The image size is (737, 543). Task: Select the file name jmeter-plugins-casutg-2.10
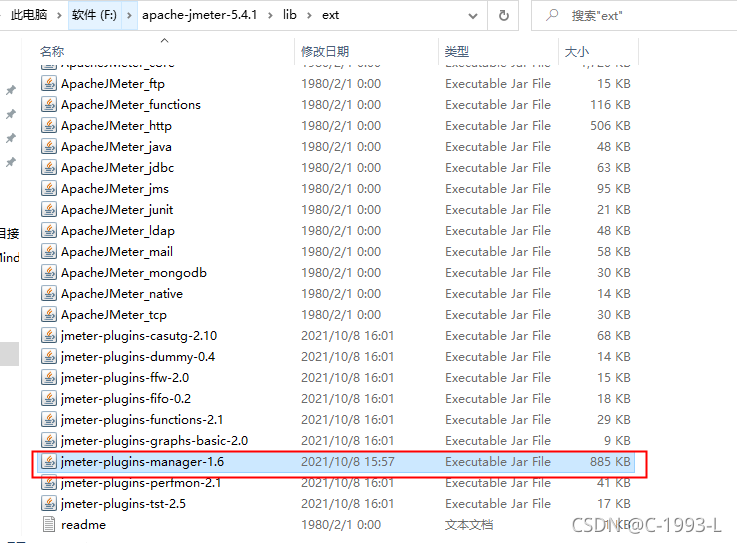139,336
